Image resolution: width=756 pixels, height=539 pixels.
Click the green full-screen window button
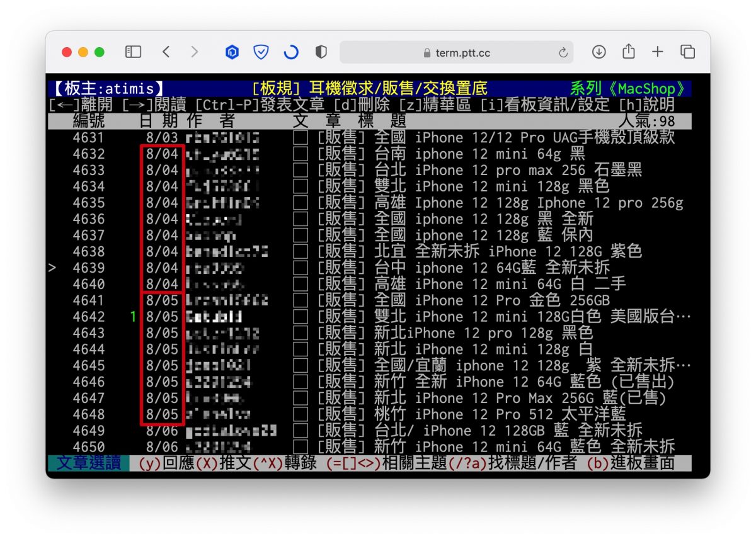pyautogui.click(x=100, y=52)
